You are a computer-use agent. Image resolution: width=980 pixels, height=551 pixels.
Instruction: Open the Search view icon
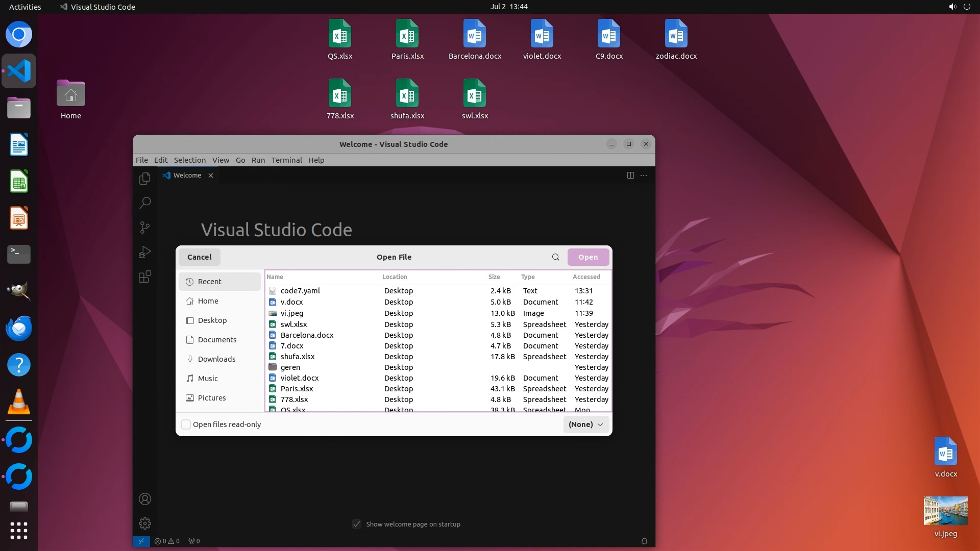145,203
